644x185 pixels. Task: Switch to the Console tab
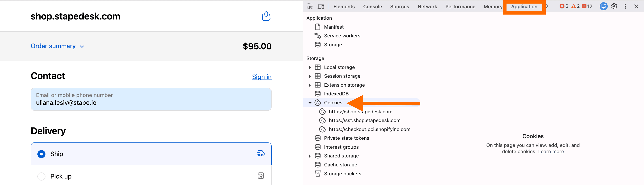pyautogui.click(x=372, y=7)
